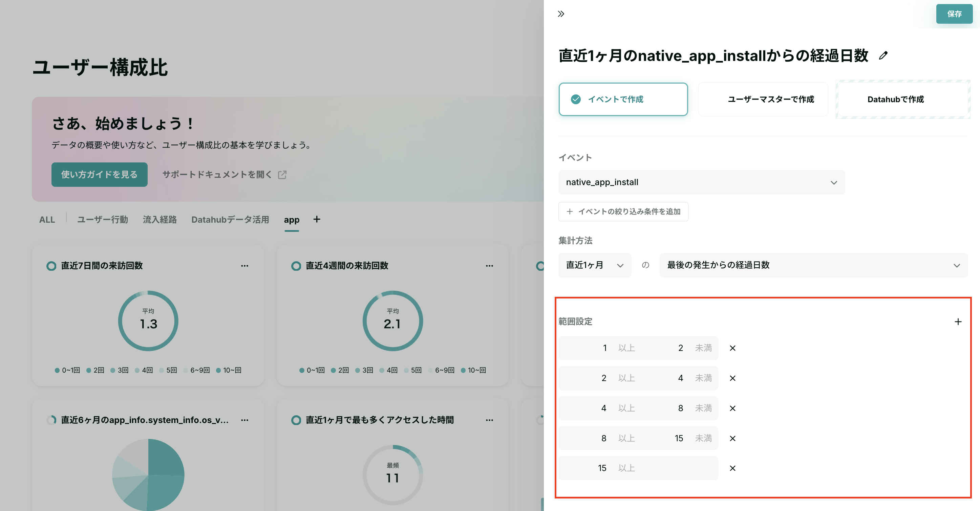
Task: Click the average 2.1 donut chart
Action: pyautogui.click(x=392, y=320)
